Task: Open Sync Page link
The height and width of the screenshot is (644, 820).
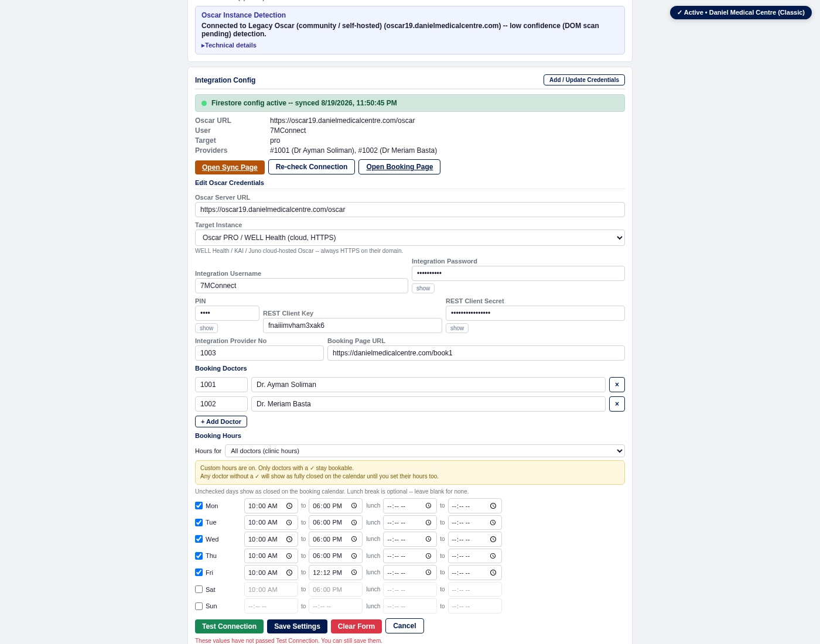Action: pos(230,167)
